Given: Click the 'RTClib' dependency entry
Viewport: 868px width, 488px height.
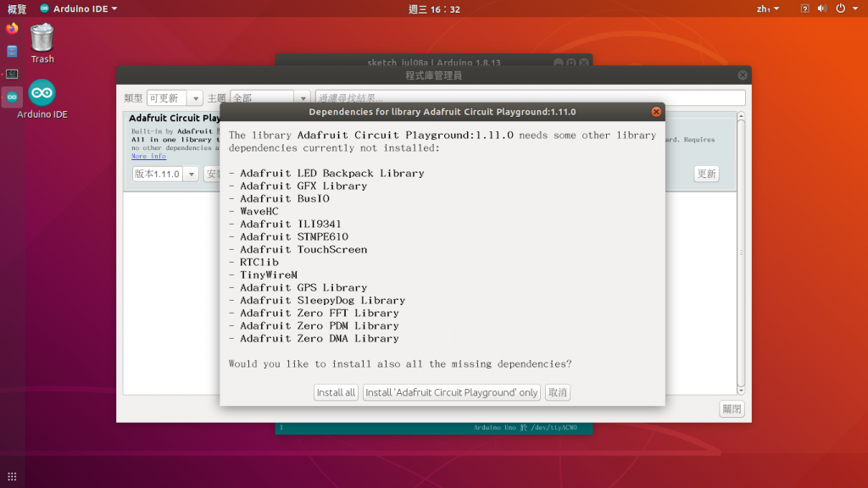Looking at the screenshot, I should pos(259,263).
